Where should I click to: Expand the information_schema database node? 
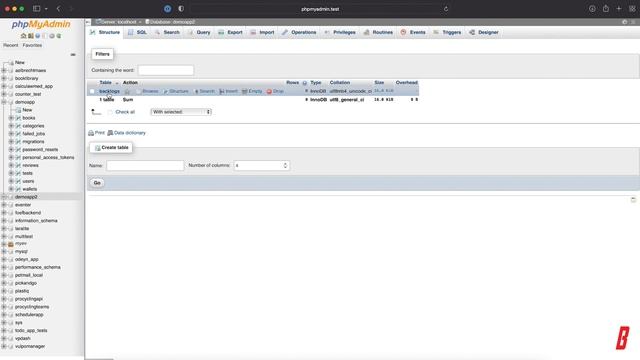(4, 221)
